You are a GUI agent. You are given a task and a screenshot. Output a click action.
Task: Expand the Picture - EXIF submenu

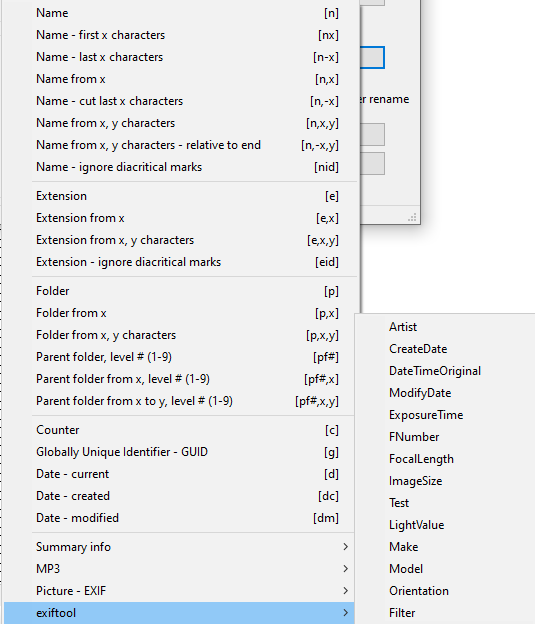[179, 591]
